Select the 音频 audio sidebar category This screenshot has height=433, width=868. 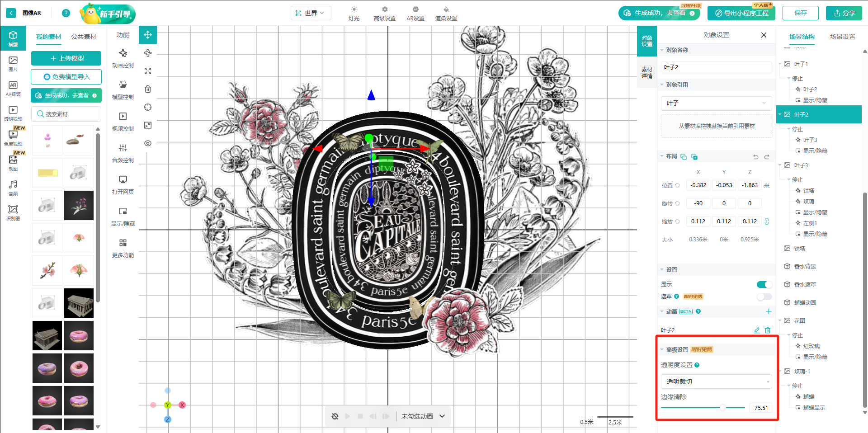pyautogui.click(x=13, y=188)
